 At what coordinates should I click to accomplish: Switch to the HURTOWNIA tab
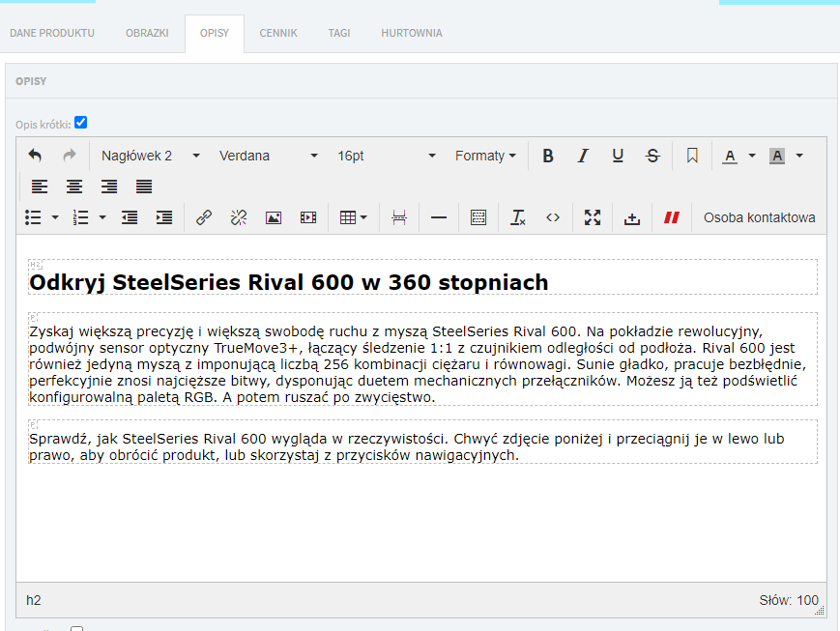click(x=412, y=33)
